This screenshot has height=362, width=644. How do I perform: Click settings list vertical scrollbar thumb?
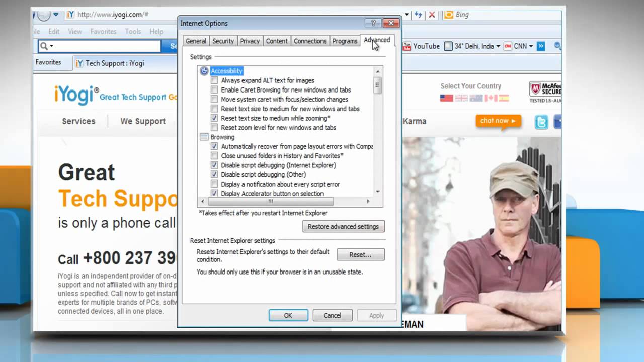click(378, 85)
